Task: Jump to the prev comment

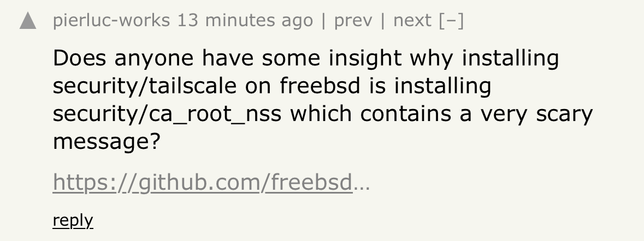Action: pos(353,21)
